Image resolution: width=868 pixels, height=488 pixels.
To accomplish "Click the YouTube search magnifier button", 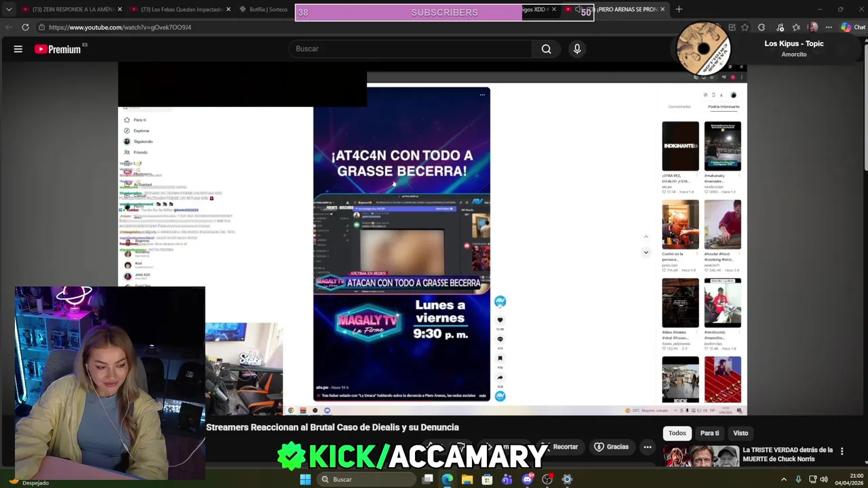I will pyautogui.click(x=546, y=49).
